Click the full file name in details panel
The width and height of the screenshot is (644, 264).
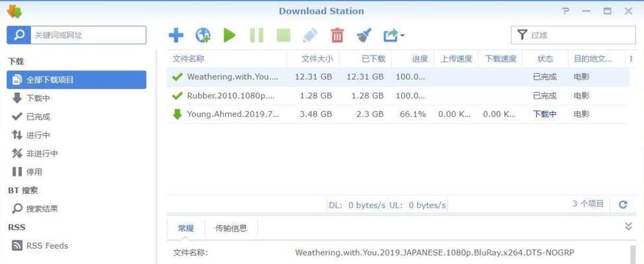[434, 252]
